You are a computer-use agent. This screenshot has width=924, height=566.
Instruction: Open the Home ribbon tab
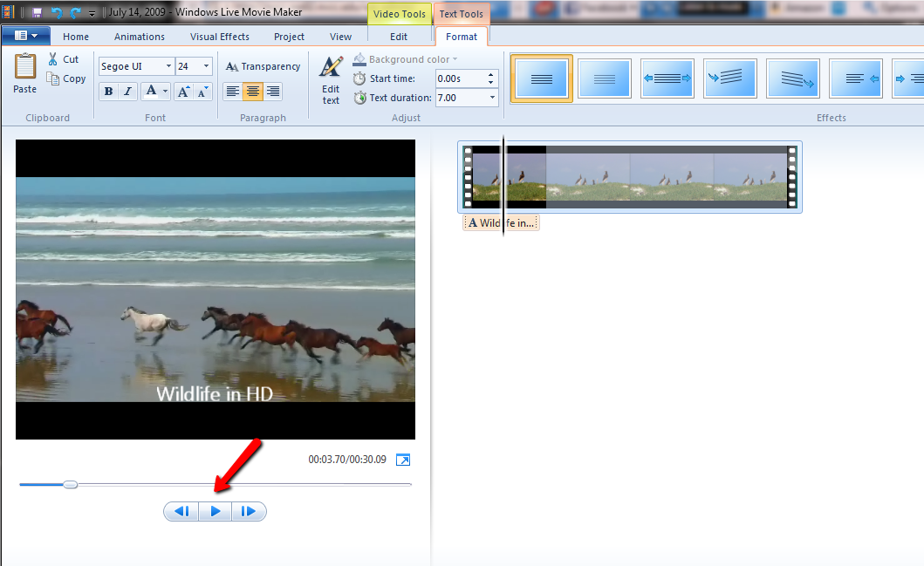point(76,37)
